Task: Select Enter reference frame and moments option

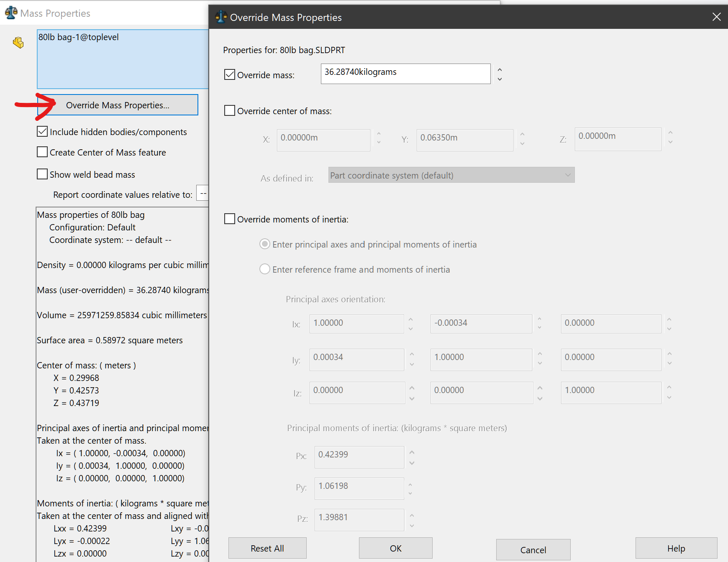Action: (x=265, y=269)
